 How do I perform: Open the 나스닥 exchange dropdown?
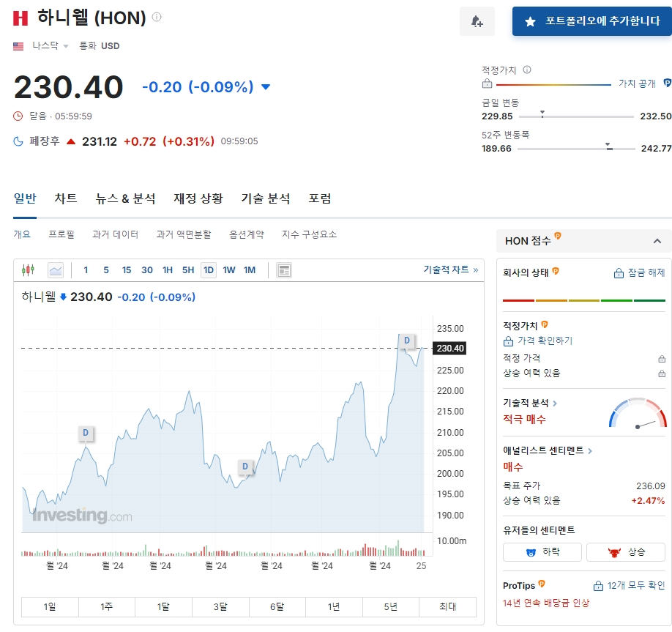50,45
